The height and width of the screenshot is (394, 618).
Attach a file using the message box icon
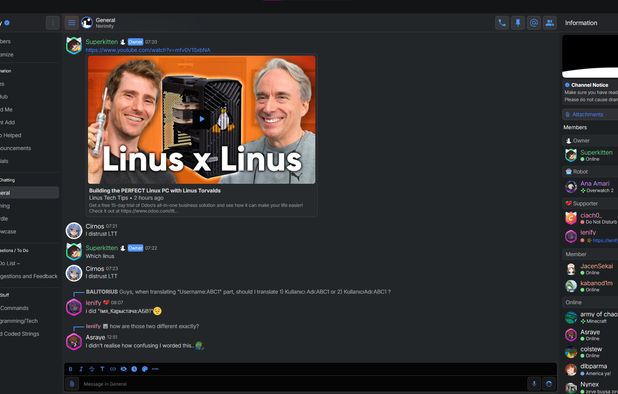(72, 384)
